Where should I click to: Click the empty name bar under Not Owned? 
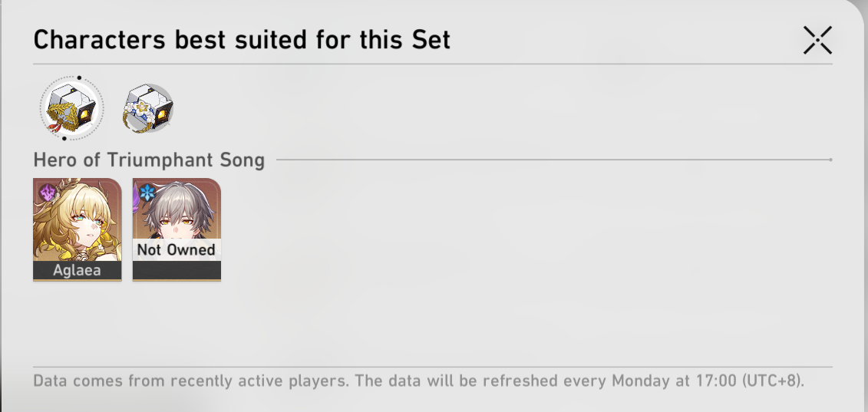click(177, 270)
